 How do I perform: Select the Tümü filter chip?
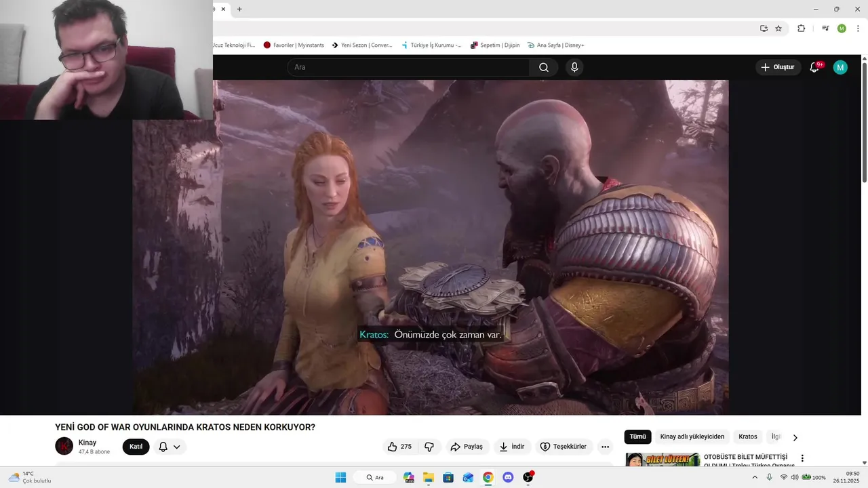click(637, 436)
